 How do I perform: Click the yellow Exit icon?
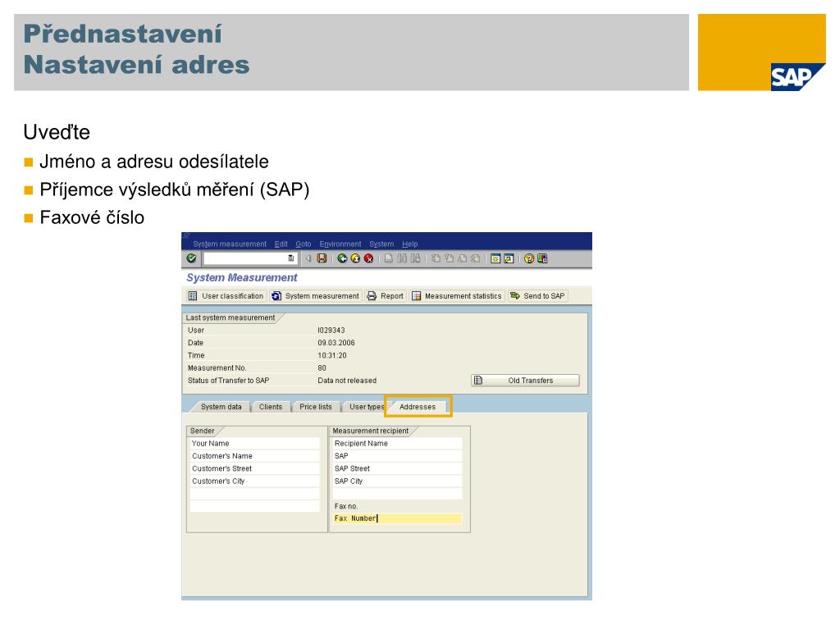click(355, 258)
